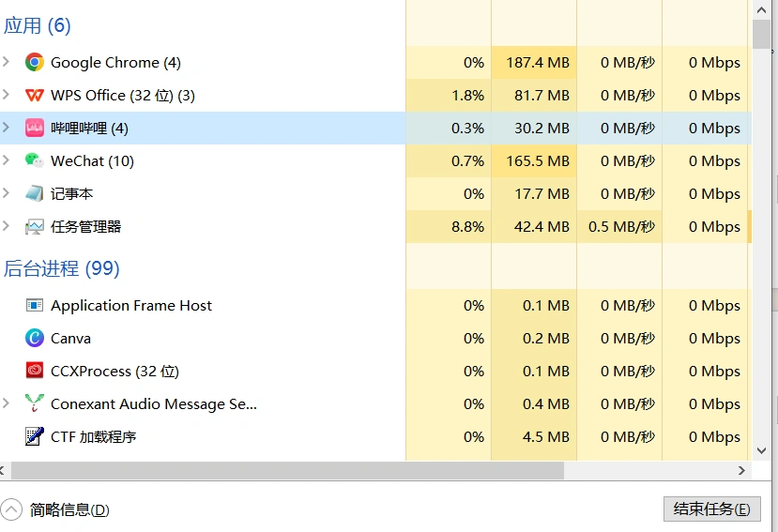Click the WPS Office icon

tap(35, 96)
